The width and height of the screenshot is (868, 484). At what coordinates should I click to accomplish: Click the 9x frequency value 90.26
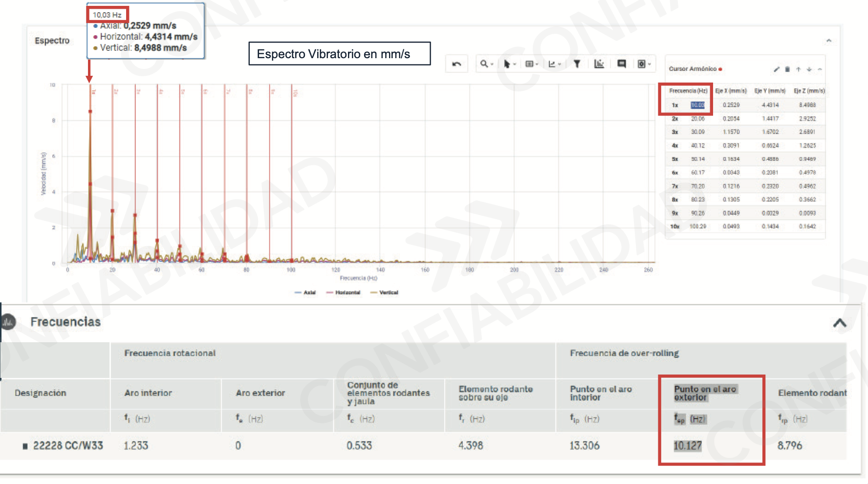pyautogui.click(x=697, y=213)
